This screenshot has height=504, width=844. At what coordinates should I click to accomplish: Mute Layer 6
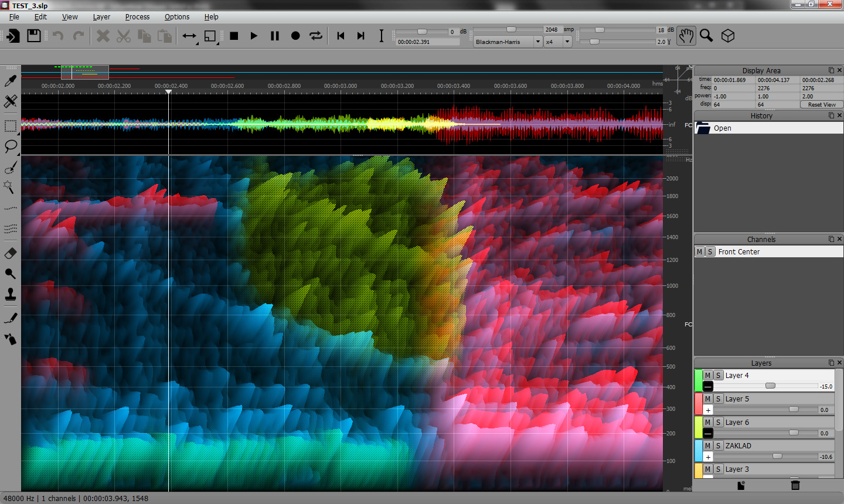click(708, 422)
